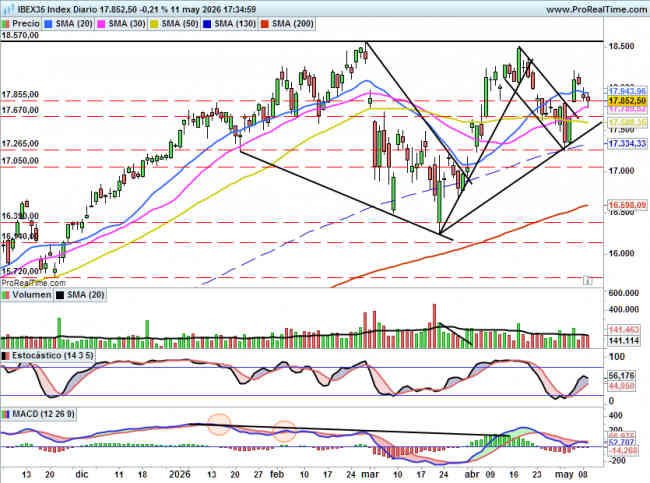
Task: Click the red 16.698,09 SMA 200 value tag
Action: [627, 205]
